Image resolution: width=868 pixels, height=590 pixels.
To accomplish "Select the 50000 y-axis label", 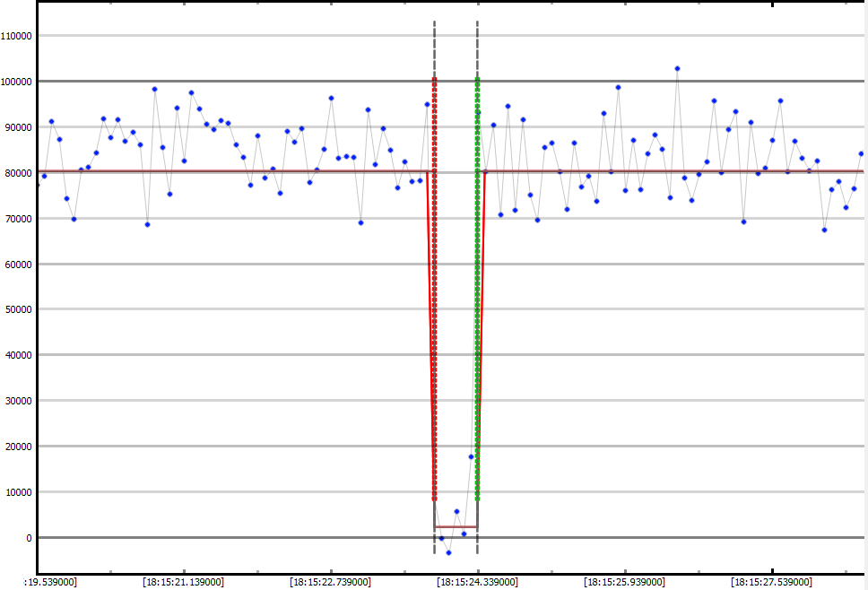I will click(19, 309).
